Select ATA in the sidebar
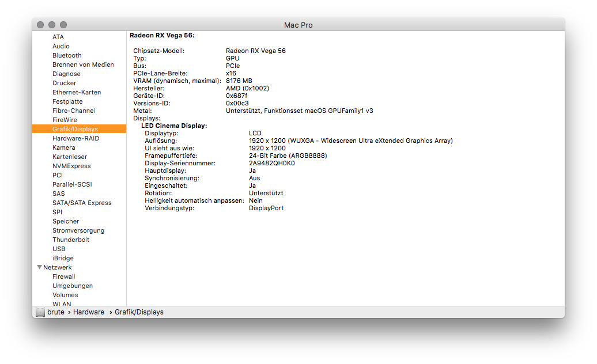 (x=58, y=37)
